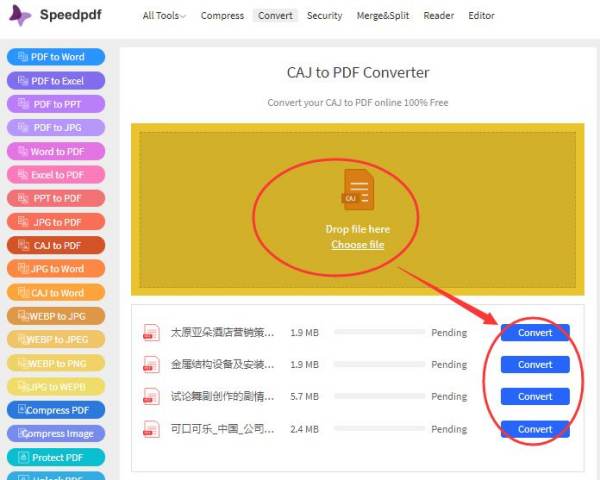The height and width of the screenshot is (480, 600).
Task: Go to Merge&Split menu
Action: pos(383,16)
